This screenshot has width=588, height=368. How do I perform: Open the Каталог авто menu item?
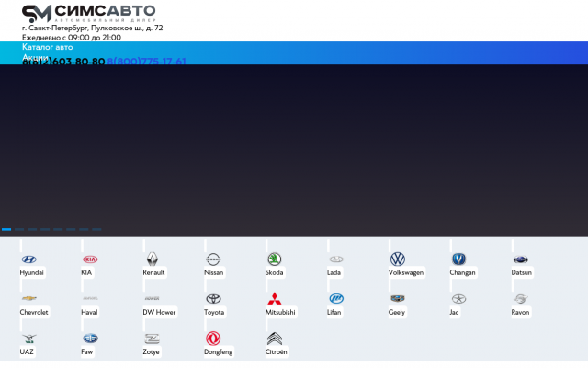pos(47,47)
